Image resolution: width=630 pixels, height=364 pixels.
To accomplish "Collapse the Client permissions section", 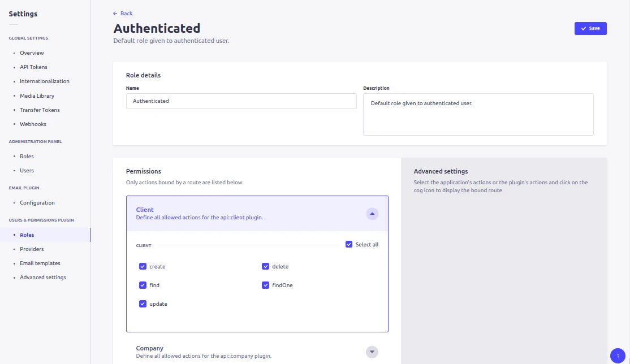I will tap(372, 214).
